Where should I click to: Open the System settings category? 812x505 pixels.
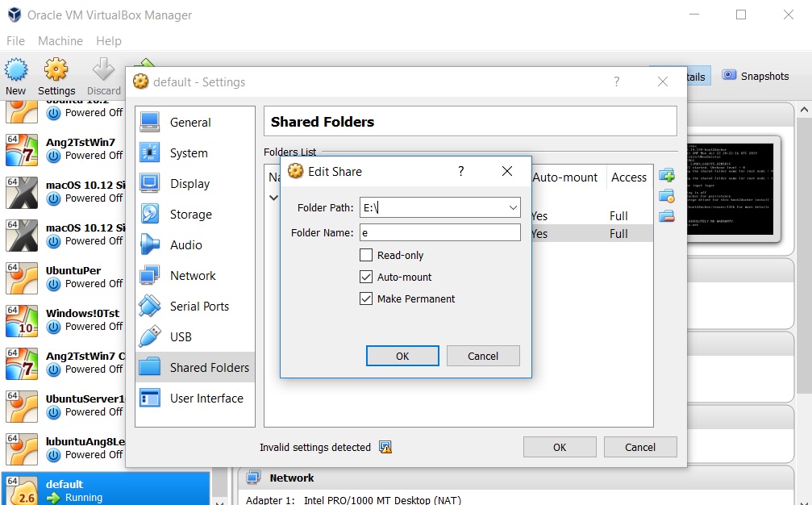195,152
